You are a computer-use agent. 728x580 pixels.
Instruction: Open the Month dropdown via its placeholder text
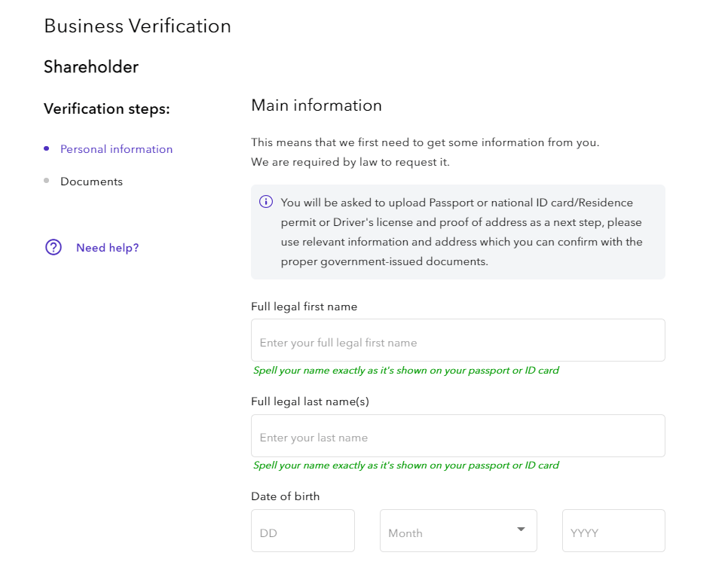pos(405,533)
